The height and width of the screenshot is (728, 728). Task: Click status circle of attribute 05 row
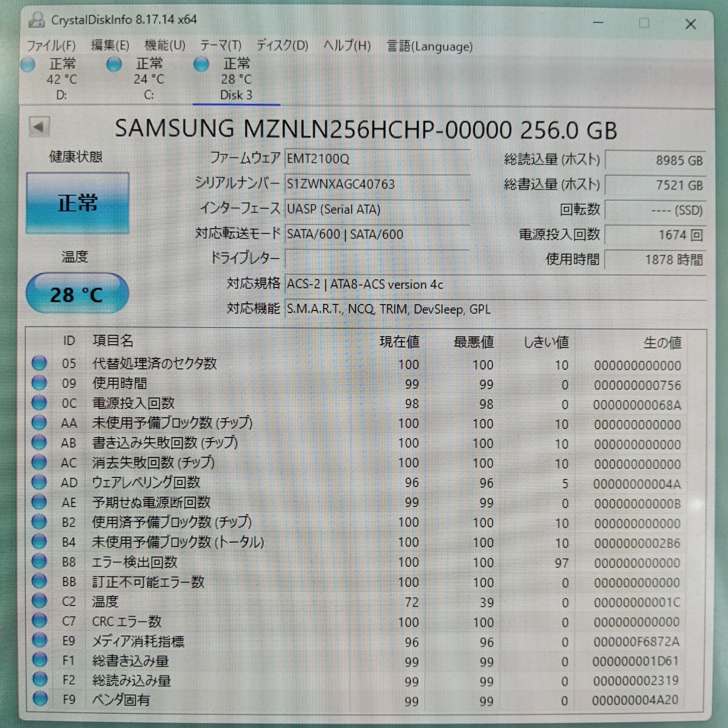pyautogui.click(x=39, y=363)
